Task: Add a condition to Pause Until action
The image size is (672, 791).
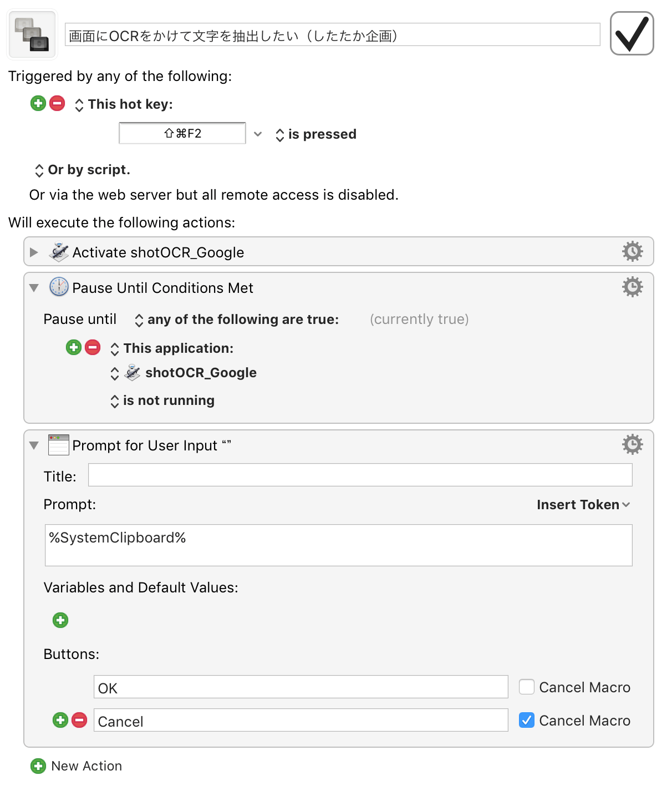Action: coord(74,347)
